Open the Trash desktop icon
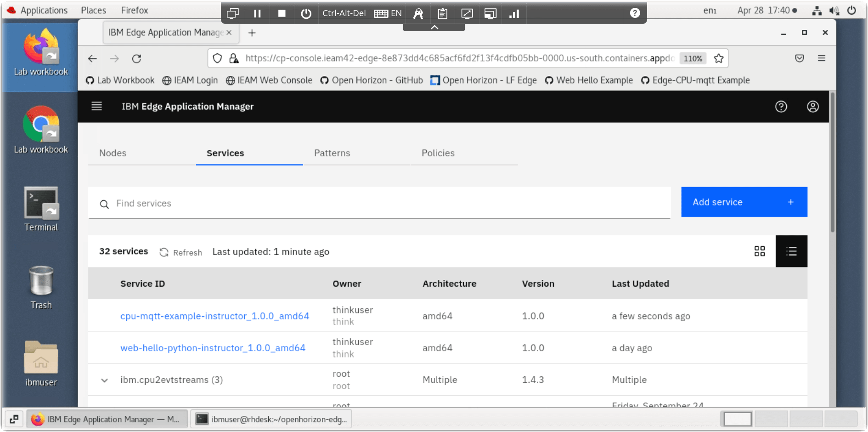This screenshot has height=432, width=868. [x=41, y=287]
